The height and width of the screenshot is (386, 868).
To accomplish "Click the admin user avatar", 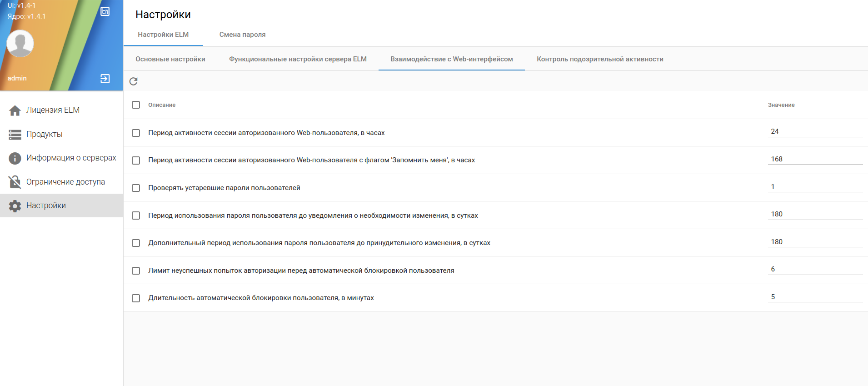I will (20, 44).
